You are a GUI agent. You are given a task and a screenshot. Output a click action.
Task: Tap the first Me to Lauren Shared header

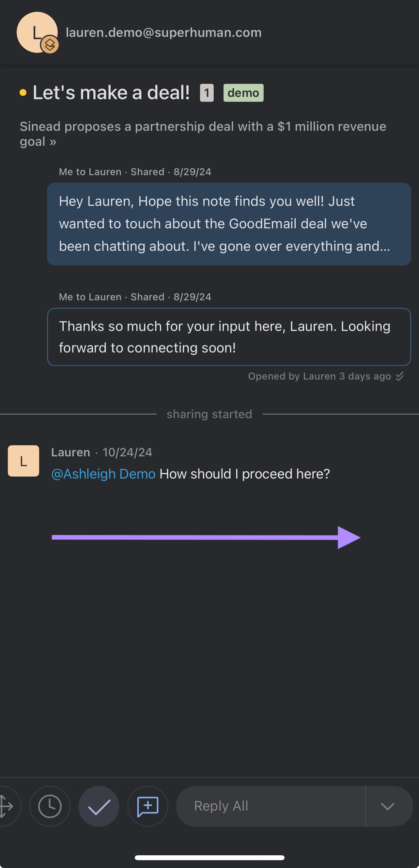(135, 172)
